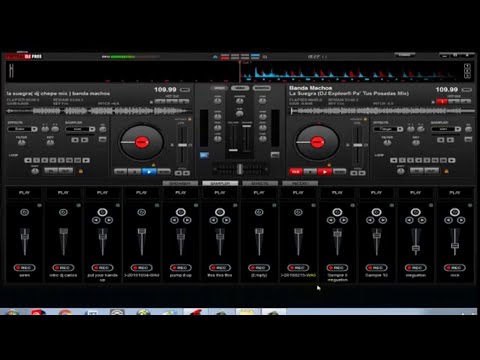Record into the 'Sample 10' slot
Viewport: 480px width, 360px height.
click(x=376, y=268)
